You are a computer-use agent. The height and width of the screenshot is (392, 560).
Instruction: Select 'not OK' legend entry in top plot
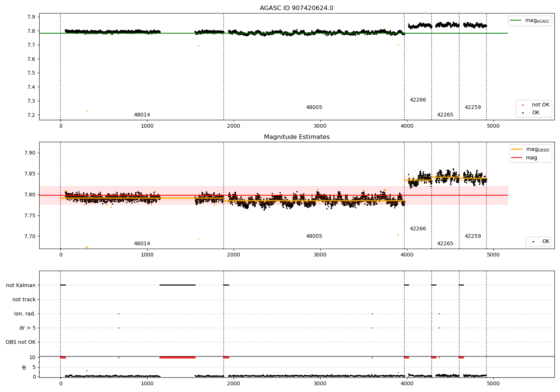tap(541, 105)
